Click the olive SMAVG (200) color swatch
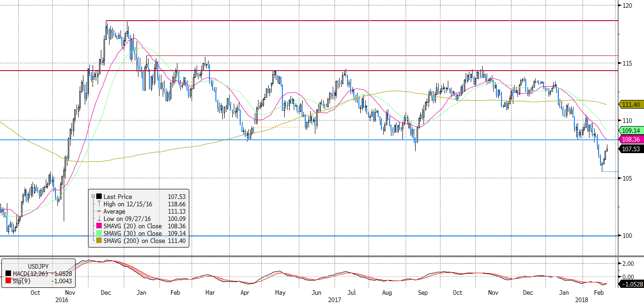The image size is (644, 303). pyautogui.click(x=99, y=241)
